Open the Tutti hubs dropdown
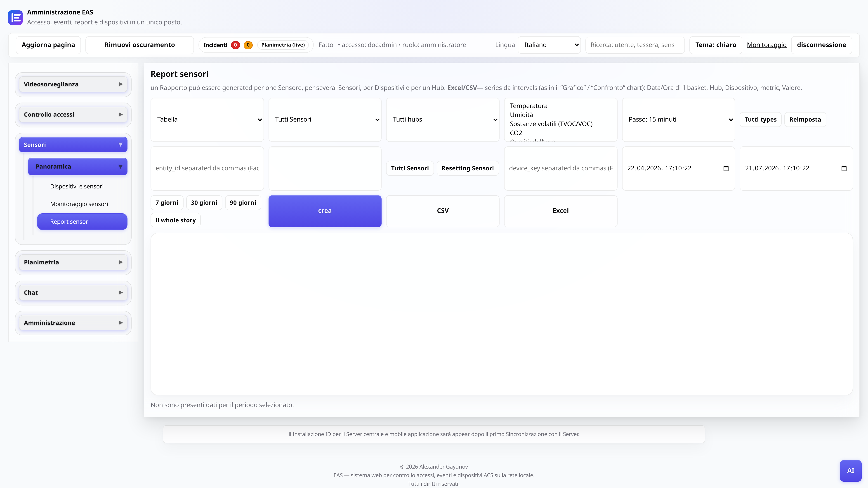The width and height of the screenshot is (868, 488). 442,120
